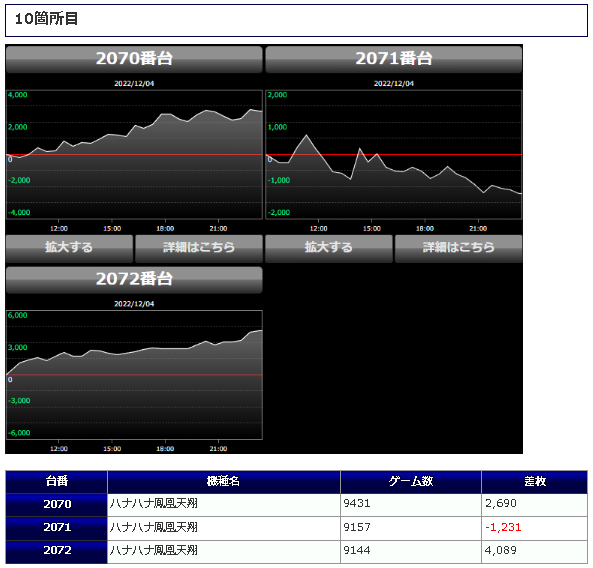Click the 2072 machine slump graph
Image resolution: width=593 pixels, height=568 pixels.
tap(134, 375)
